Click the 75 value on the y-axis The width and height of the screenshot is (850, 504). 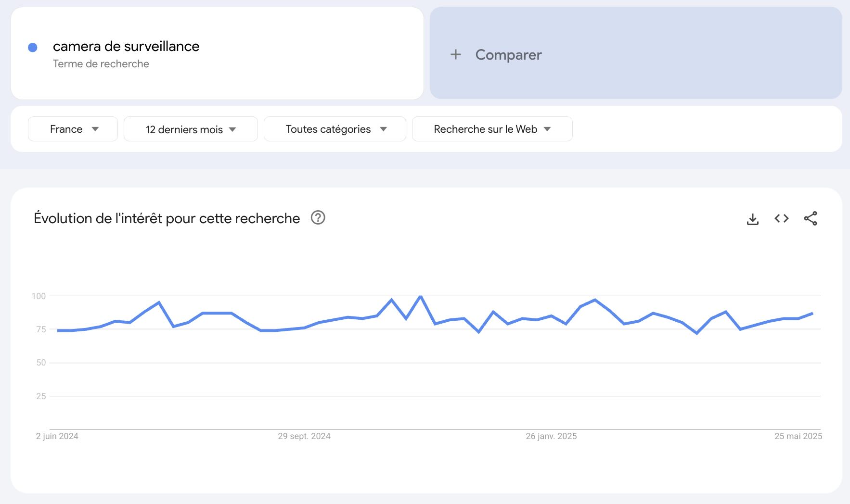[41, 329]
